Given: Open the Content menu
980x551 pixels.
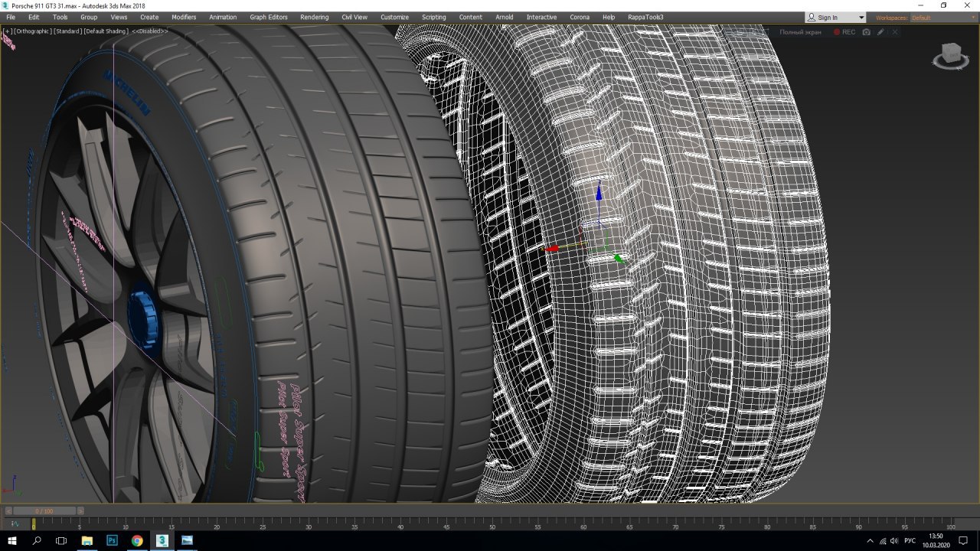Looking at the screenshot, I should [471, 17].
